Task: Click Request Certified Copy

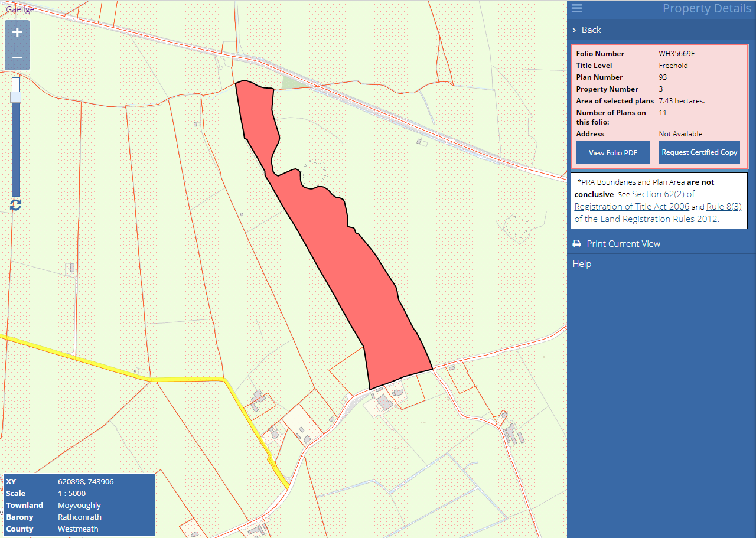Action: pos(699,152)
